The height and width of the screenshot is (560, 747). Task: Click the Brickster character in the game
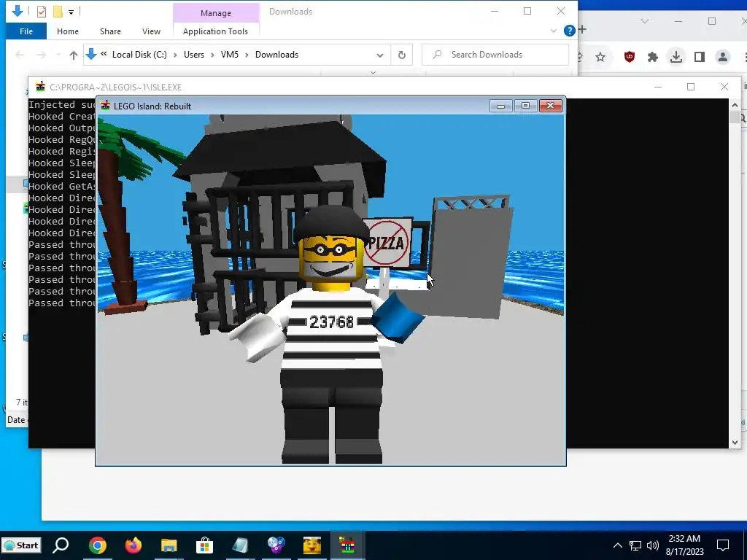331,333
